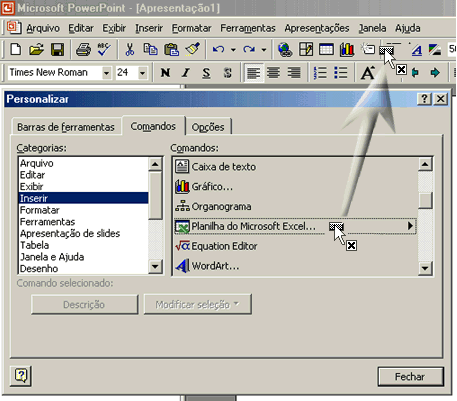Select the Format Painter brush icon

click(192, 49)
